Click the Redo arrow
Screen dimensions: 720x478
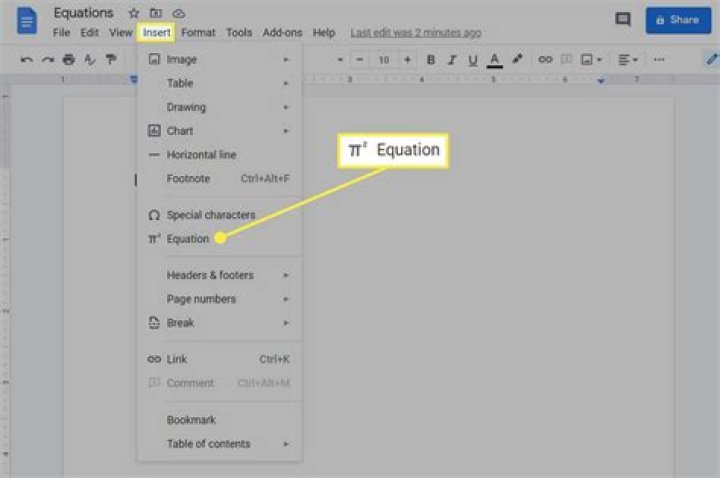click(48, 60)
